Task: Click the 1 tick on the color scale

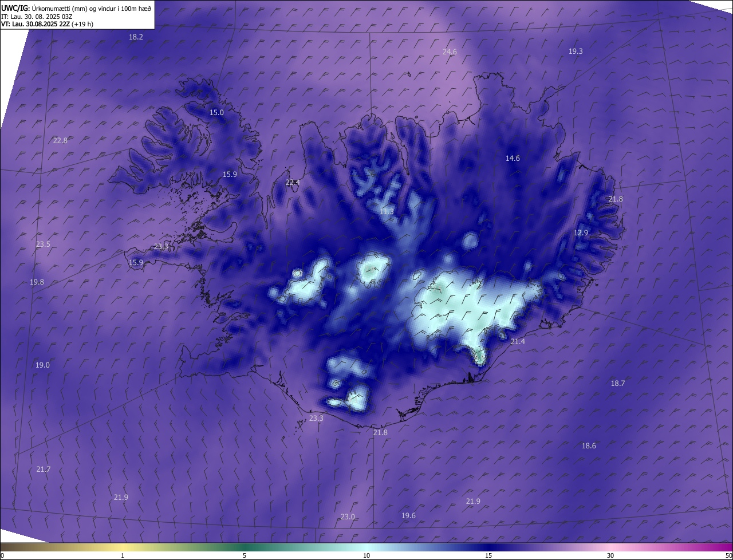Action: click(x=123, y=555)
